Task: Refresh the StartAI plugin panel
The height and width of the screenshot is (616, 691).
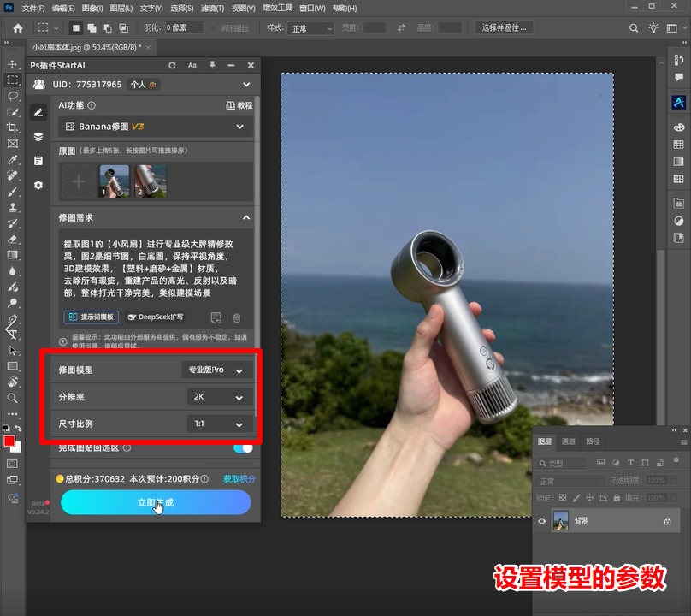Action: 172,65
